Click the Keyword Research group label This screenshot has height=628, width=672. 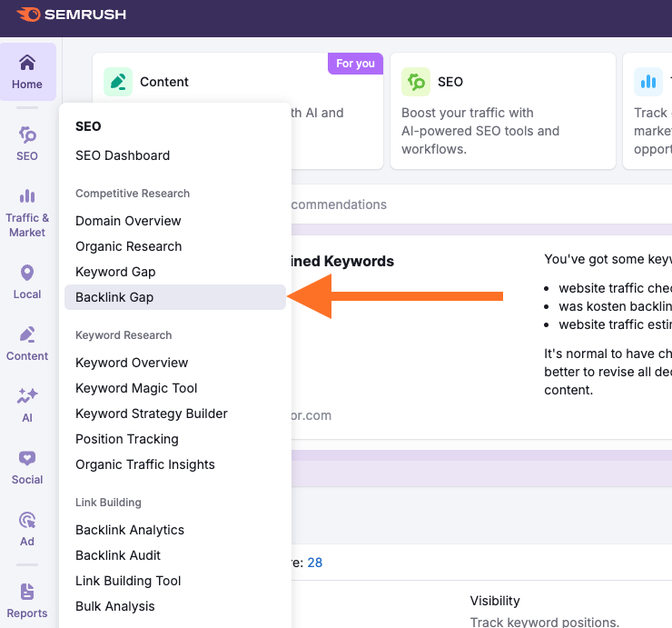124,335
